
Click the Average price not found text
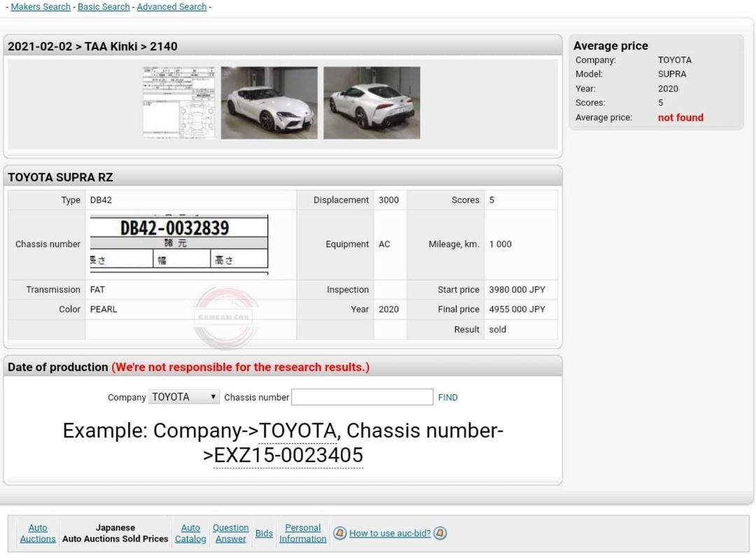680,117
